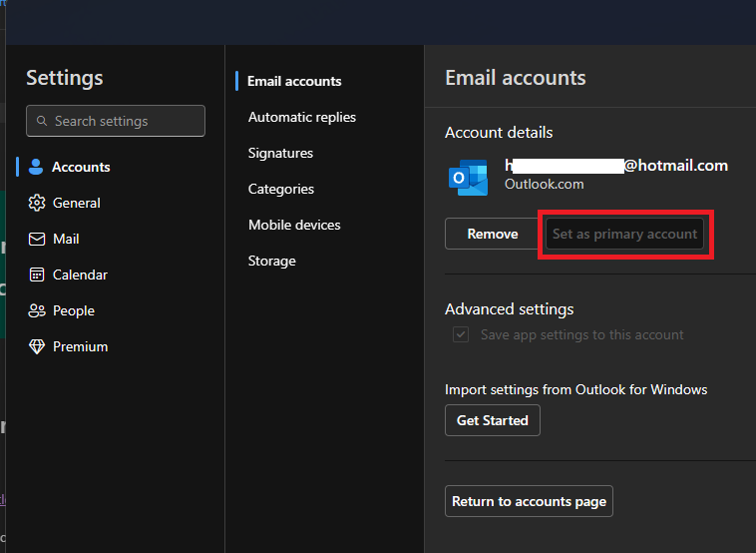Select the Categories tab

pyautogui.click(x=281, y=189)
